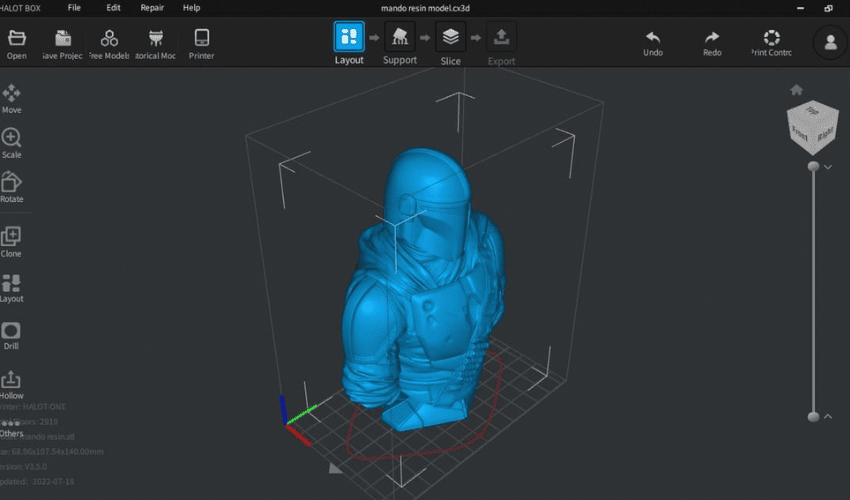Select the Move tool
The height and width of the screenshot is (500, 850).
coord(11,99)
